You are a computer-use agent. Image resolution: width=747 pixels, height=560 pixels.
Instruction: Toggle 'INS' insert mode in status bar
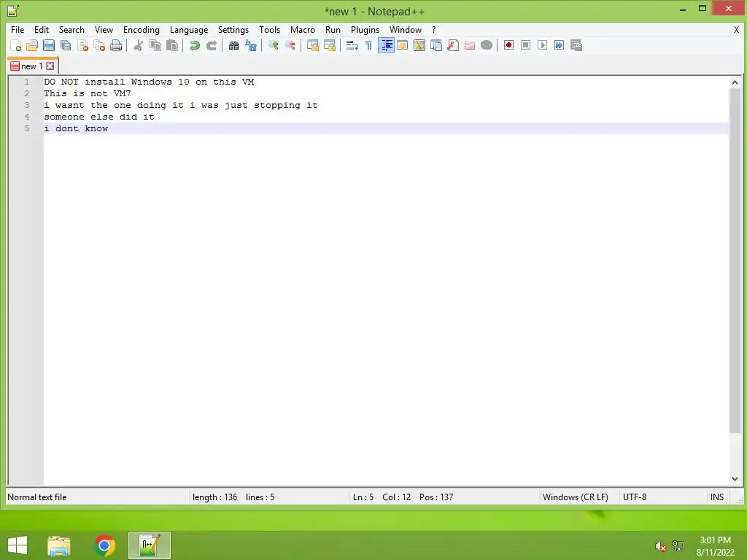[717, 497]
